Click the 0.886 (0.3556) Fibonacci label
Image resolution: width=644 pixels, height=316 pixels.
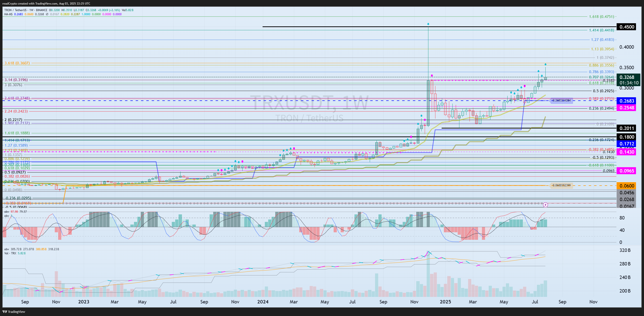coord(601,65)
